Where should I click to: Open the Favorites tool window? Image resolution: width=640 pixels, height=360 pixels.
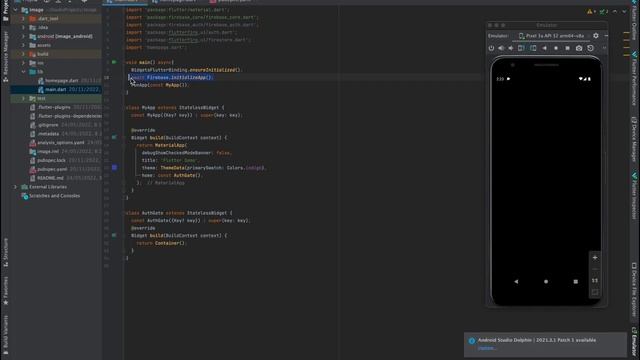point(5,291)
